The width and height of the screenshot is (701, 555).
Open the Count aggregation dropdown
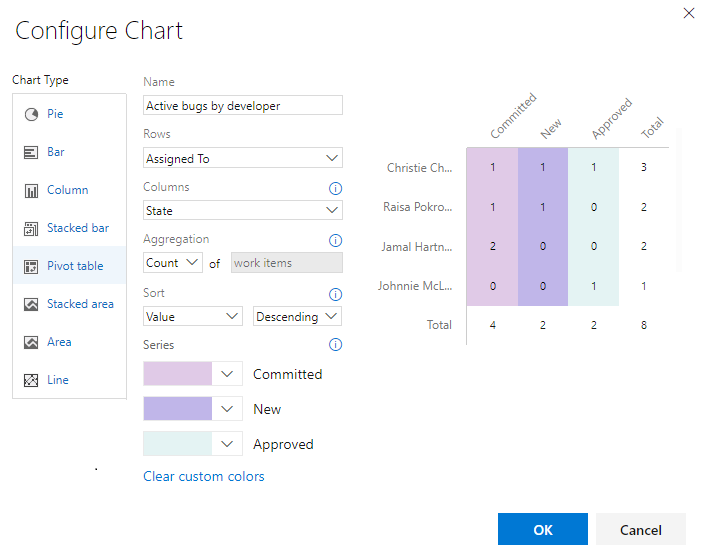pos(173,263)
